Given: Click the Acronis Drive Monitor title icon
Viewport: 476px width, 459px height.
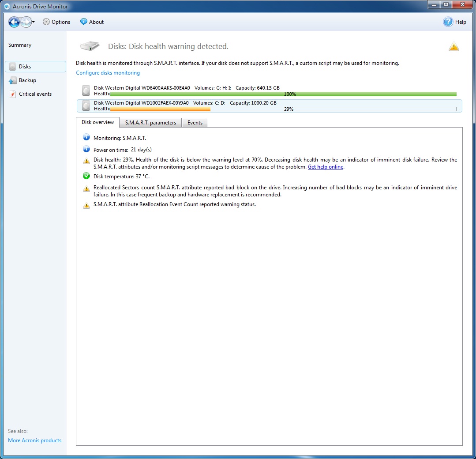Looking at the screenshot, I should pos(7,6).
